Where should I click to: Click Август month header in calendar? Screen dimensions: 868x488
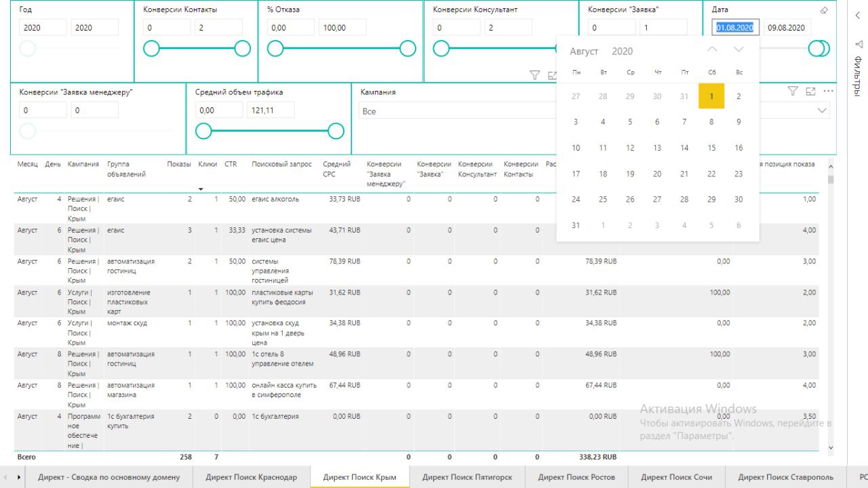pyautogui.click(x=584, y=52)
